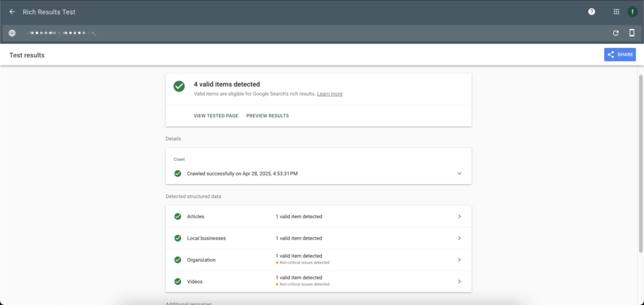Open the Google apps grid icon
644x305 pixels.
pos(616,12)
